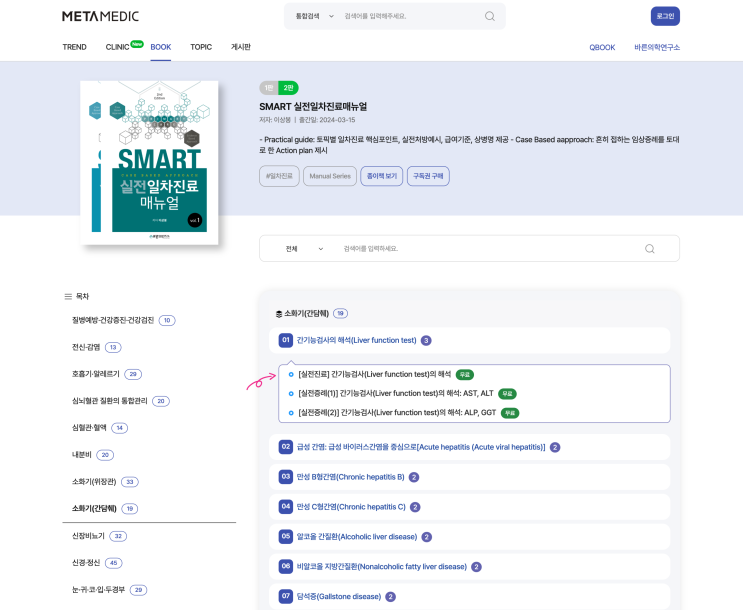Follow the 바른의학연구소 link

657,47
